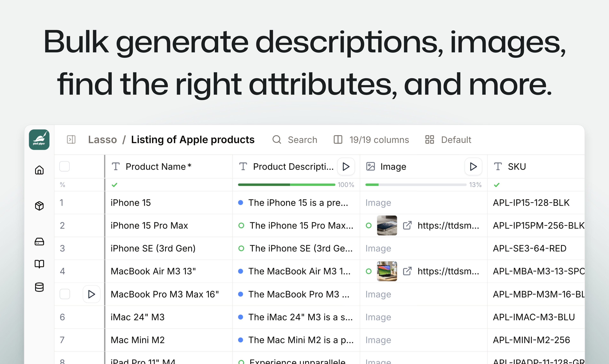609x364 pixels.
Task: Open the products cube icon in the sidebar
Action: click(x=39, y=206)
